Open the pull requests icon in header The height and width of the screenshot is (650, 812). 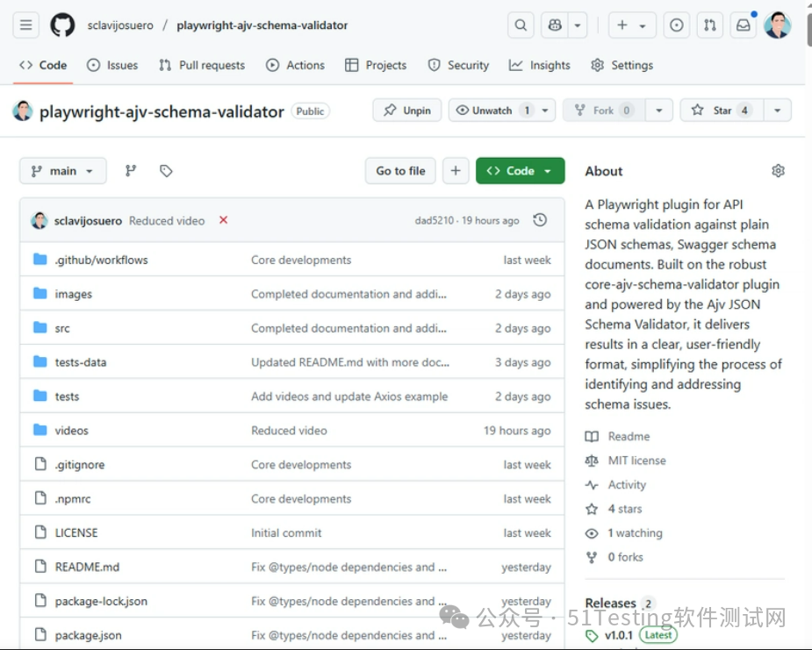click(710, 25)
